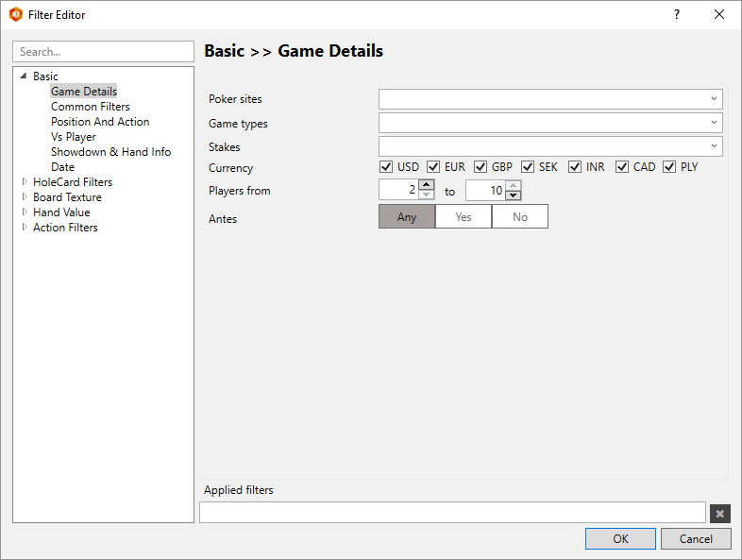Select the Board Texture label
Image resolution: width=742 pixels, height=560 pixels.
coord(67,197)
